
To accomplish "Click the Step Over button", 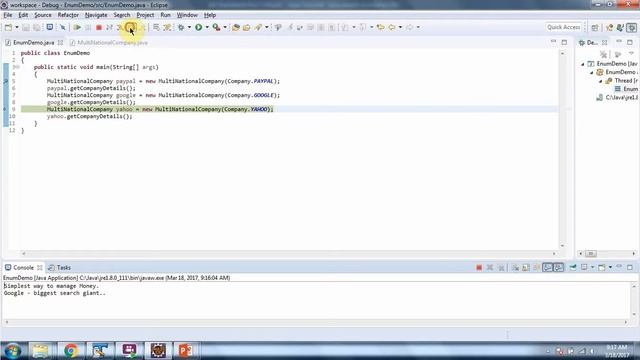I will click(131, 27).
